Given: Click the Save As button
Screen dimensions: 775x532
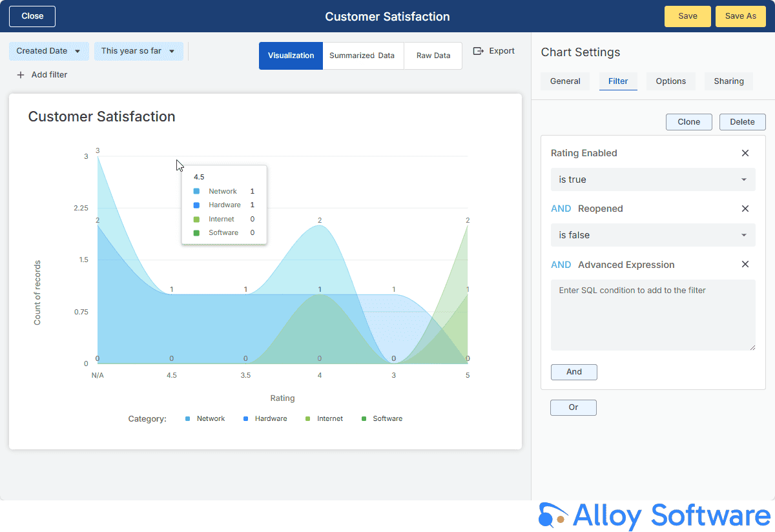Looking at the screenshot, I should tap(740, 16).
